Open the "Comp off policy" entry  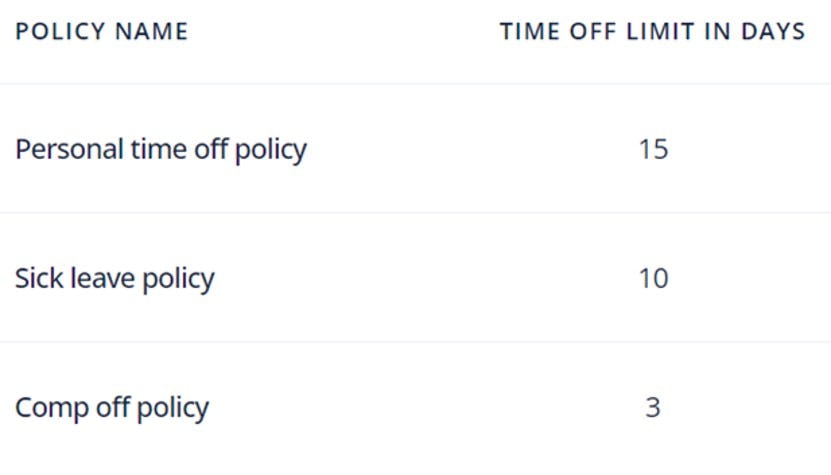point(112,408)
